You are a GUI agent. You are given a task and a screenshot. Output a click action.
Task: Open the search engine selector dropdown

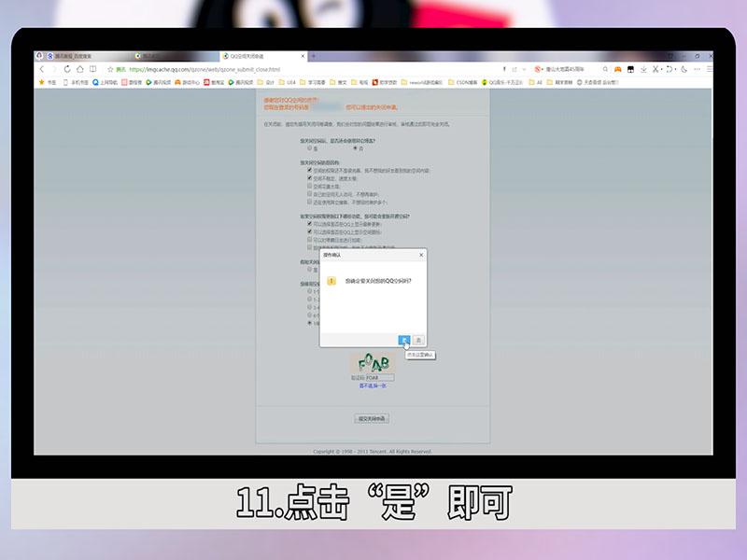pos(539,69)
